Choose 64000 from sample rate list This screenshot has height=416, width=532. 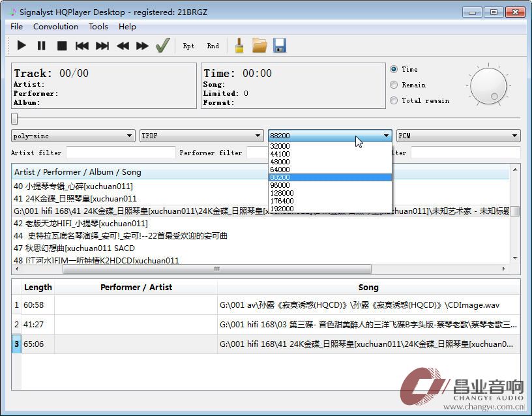point(330,170)
